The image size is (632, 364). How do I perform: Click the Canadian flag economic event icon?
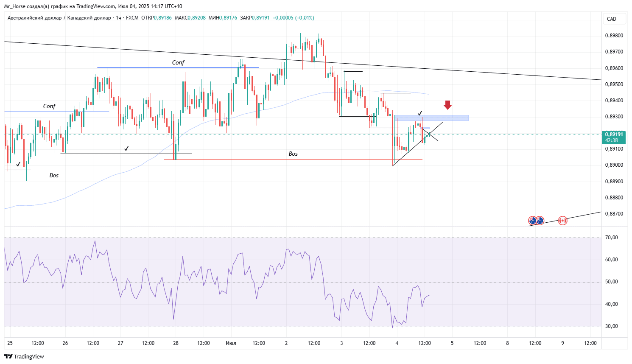pyautogui.click(x=562, y=220)
